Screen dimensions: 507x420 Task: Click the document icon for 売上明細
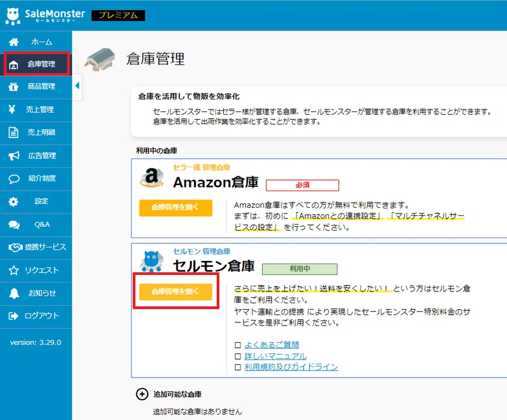click(x=13, y=132)
